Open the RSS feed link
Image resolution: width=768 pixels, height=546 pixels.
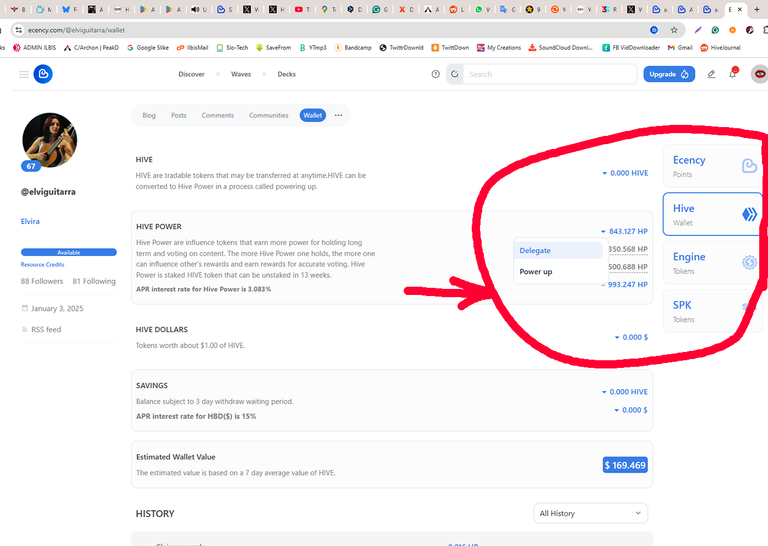click(46, 330)
